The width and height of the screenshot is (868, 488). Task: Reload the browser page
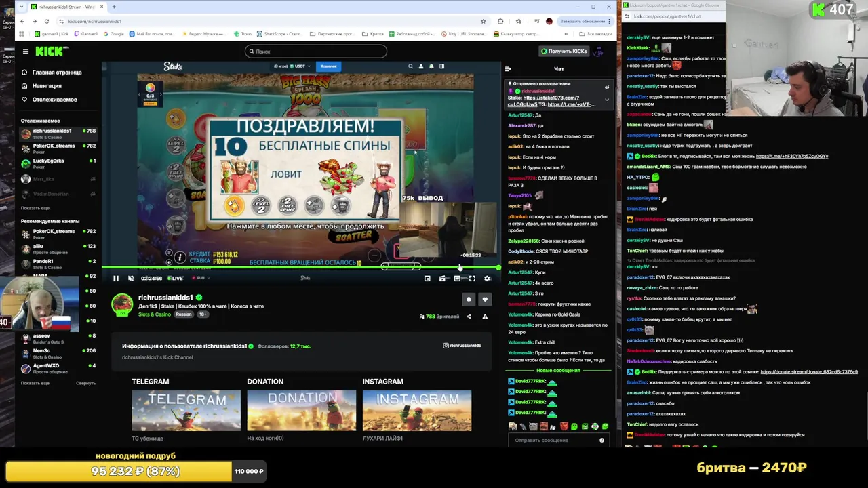click(47, 21)
